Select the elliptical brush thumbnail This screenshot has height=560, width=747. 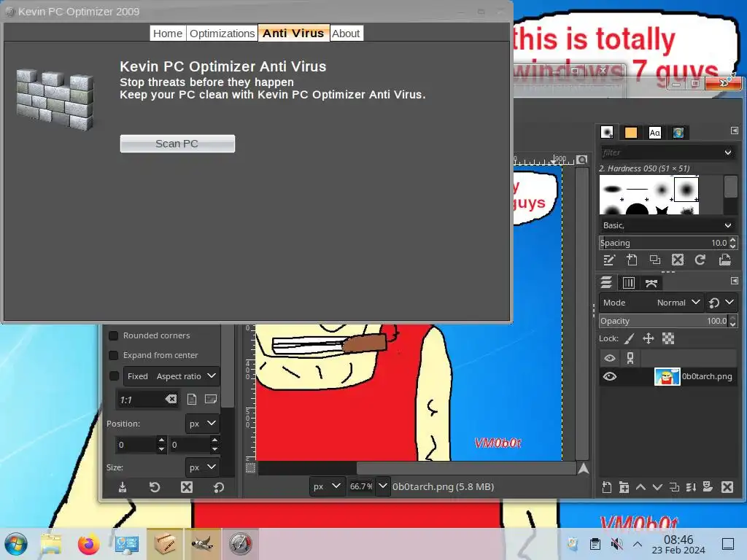point(612,189)
